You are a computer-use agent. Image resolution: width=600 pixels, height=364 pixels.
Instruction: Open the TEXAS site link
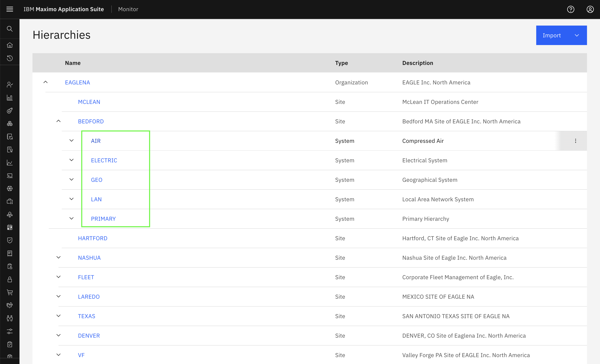[87, 316]
